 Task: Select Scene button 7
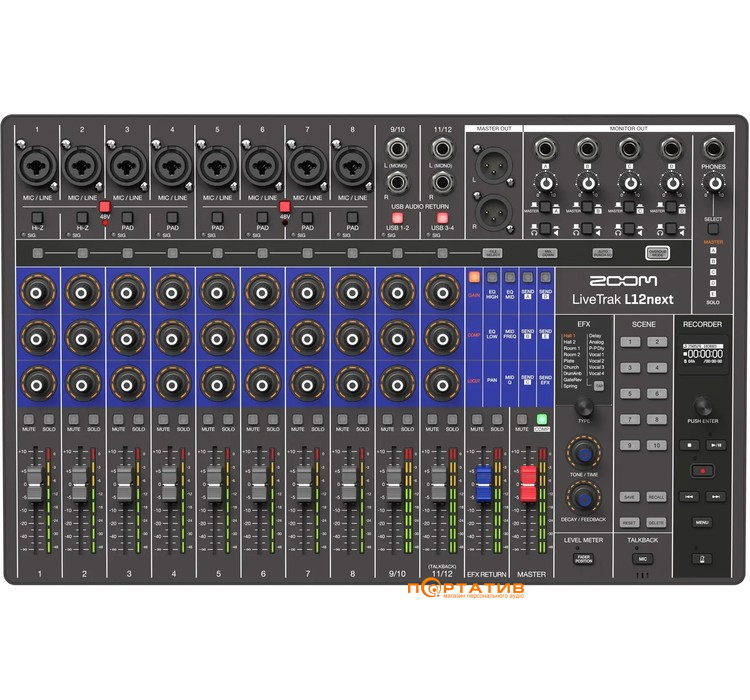click(630, 420)
